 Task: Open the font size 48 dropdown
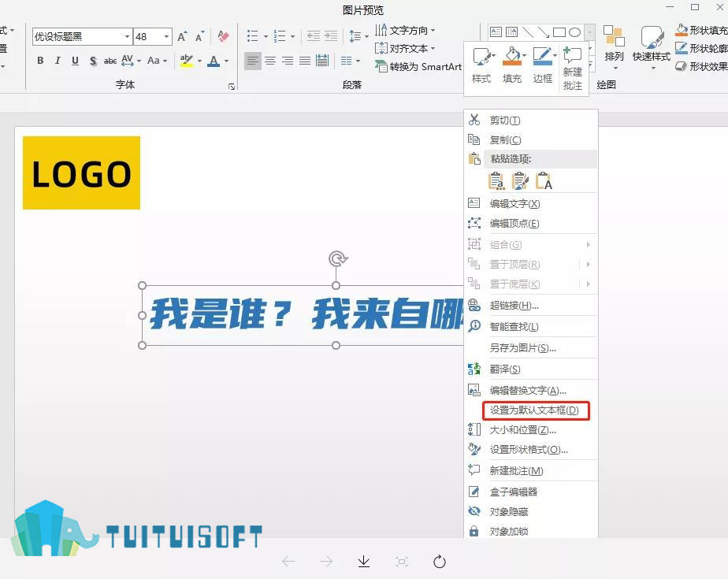click(x=166, y=37)
